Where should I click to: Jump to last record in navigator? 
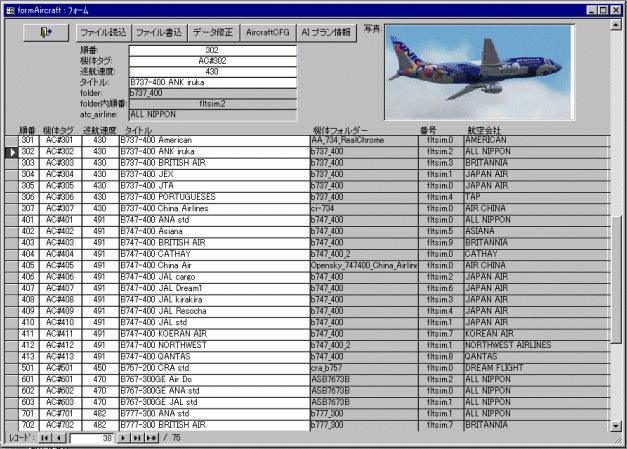[x=139, y=438]
